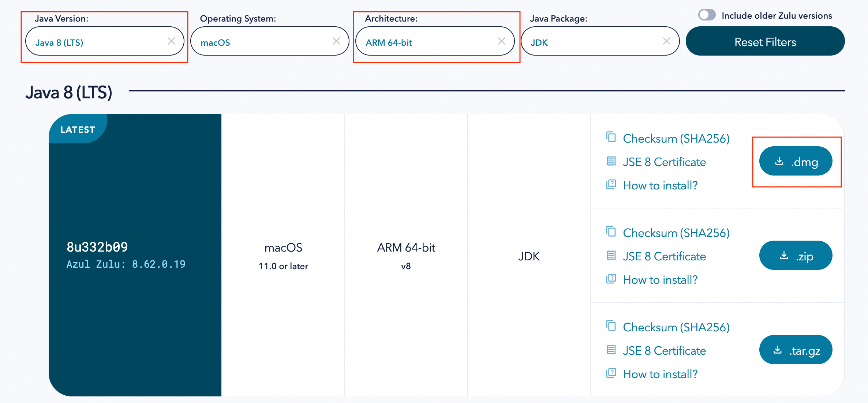Clear the macOS operating system filter
The height and width of the screenshot is (403, 868).
tap(336, 41)
